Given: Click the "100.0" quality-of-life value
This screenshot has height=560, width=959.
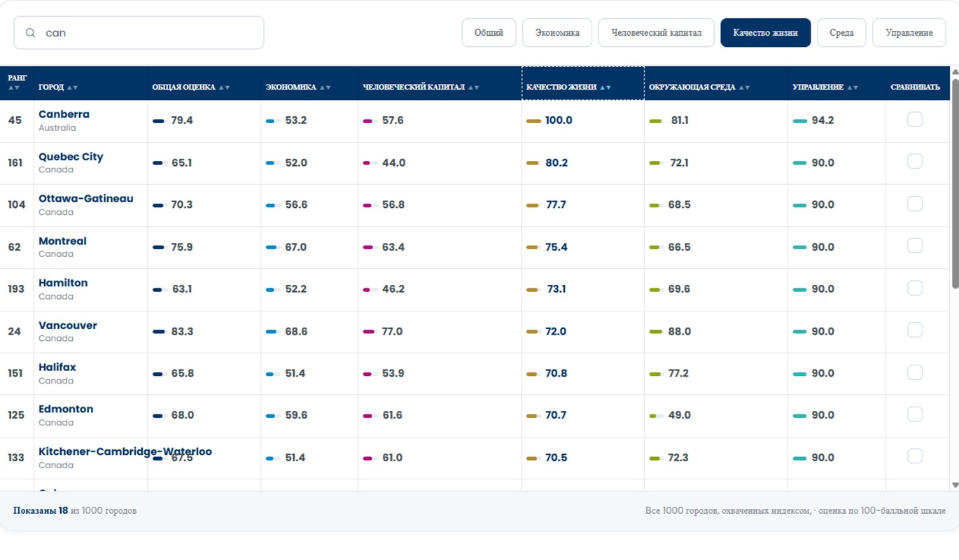Looking at the screenshot, I should [x=559, y=120].
